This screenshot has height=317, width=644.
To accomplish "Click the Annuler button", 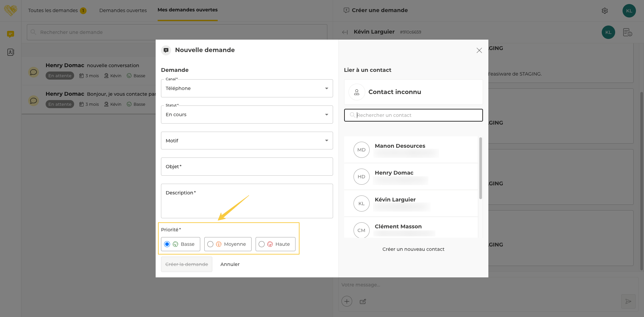I will click(230, 264).
